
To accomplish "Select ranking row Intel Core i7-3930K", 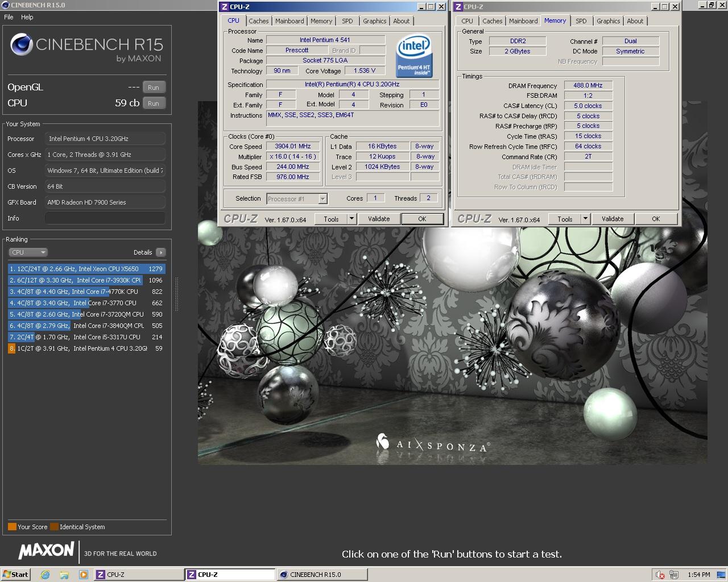I will click(86, 280).
